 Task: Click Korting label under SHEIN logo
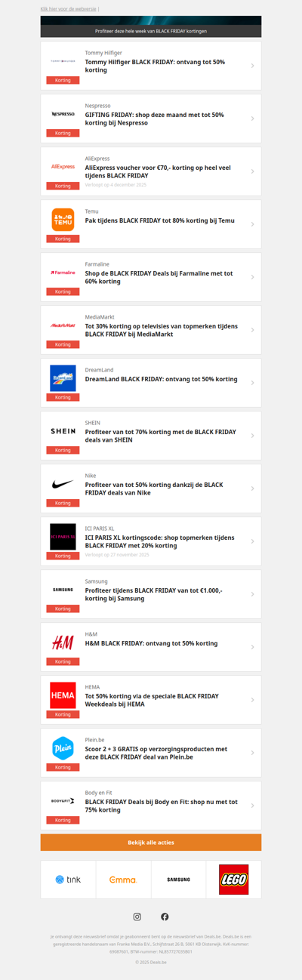pos(63,450)
